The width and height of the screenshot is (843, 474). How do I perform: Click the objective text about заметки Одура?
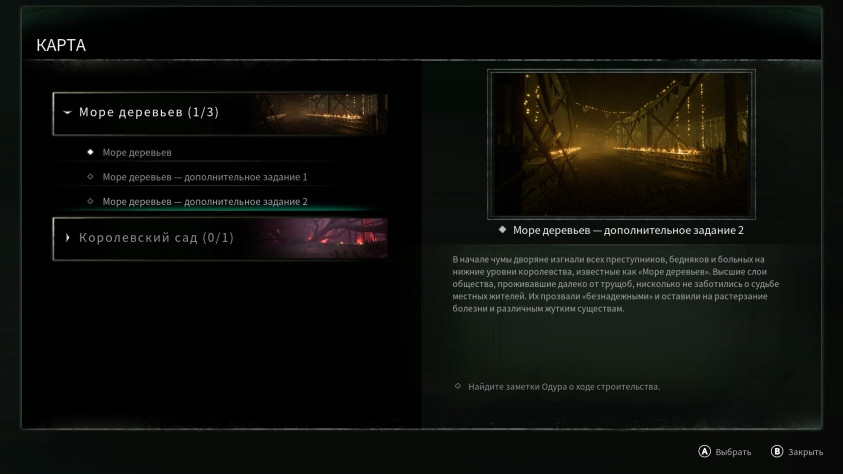tap(564, 386)
